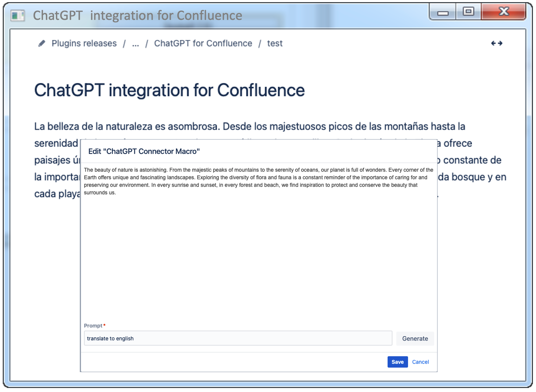Save the macro settings
This screenshot has height=392, width=536.
pyautogui.click(x=397, y=362)
